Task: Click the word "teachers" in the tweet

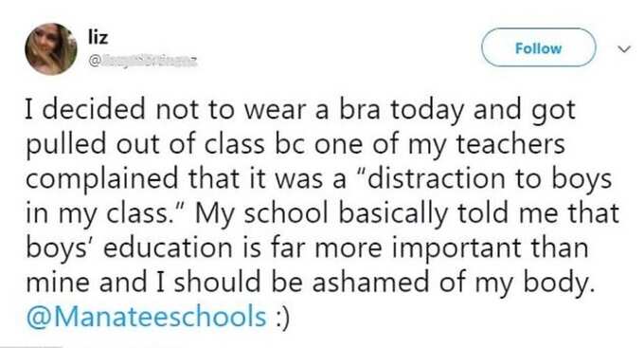Action: 510,144
